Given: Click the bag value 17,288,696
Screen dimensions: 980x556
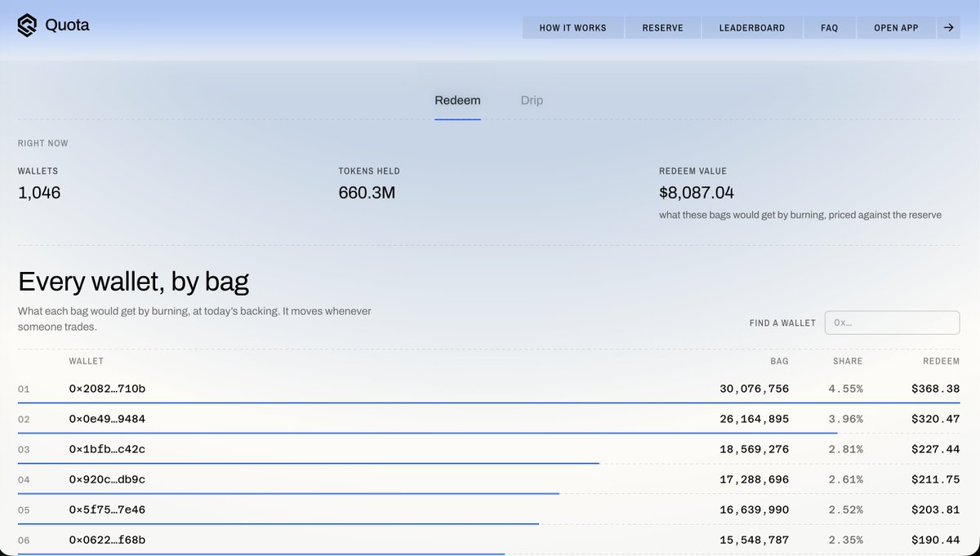Looking at the screenshot, I should tap(754, 479).
